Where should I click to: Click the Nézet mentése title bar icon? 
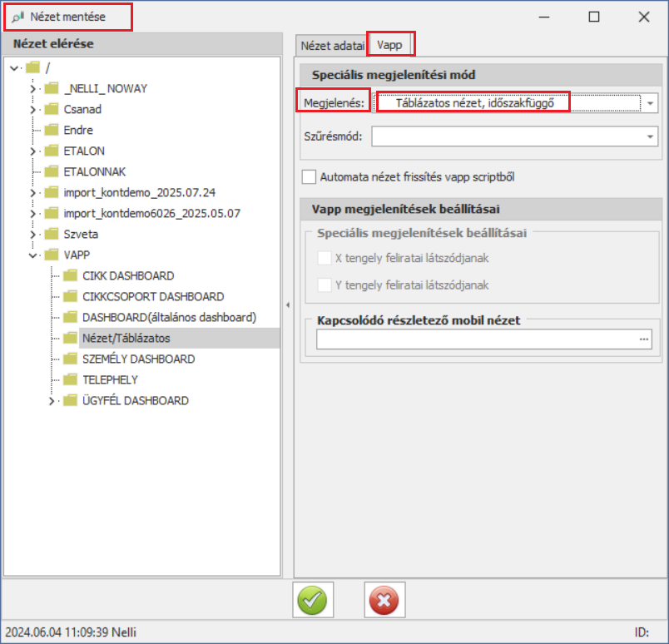pos(17,17)
